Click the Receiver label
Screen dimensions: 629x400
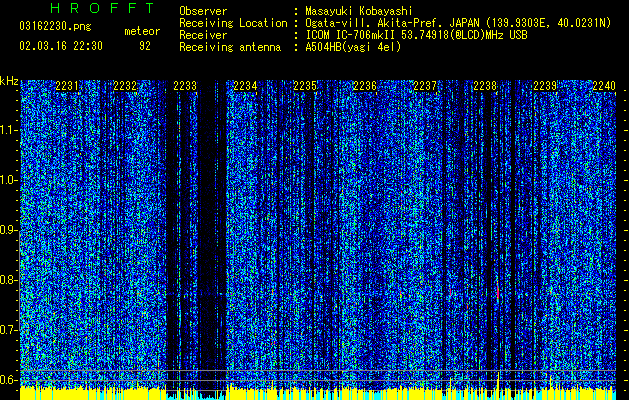[x=203, y=35]
